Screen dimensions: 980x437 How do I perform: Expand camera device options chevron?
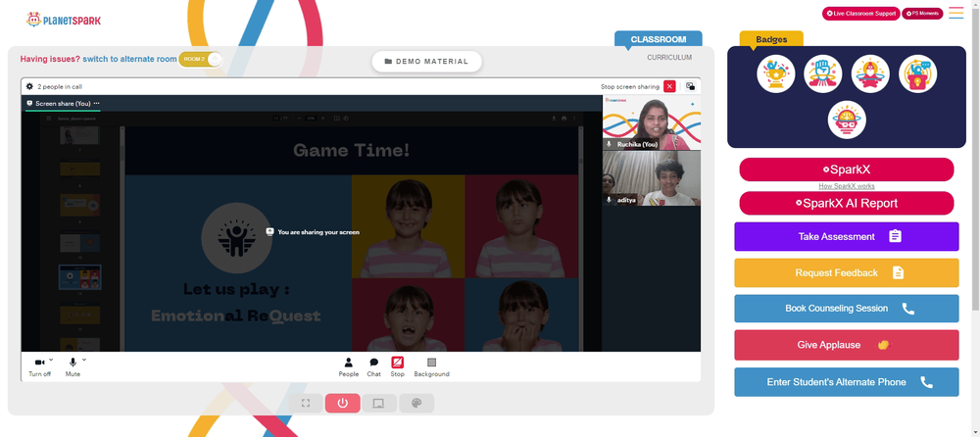pyautogui.click(x=51, y=360)
